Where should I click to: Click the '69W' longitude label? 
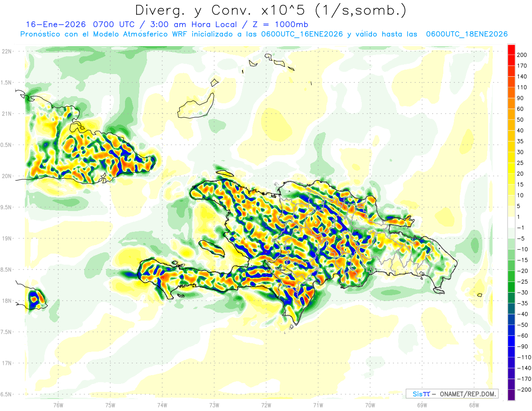[422, 405]
